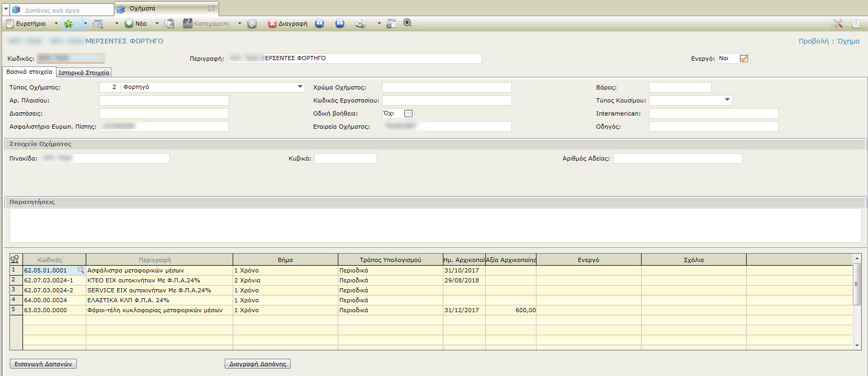Uncheck the Ενεργό checkbox
The image size is (868, 376).
pyautogui.click(x=744, y=59)
